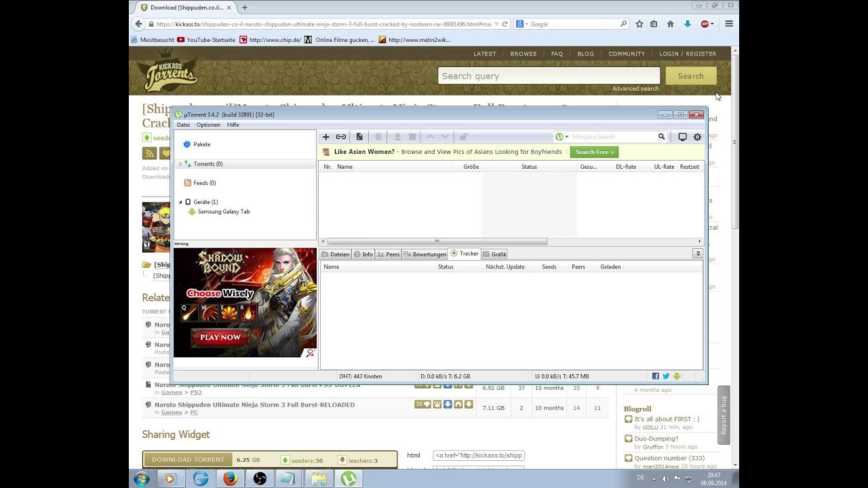Click the Firefox back button
This screenshot has height=488, width=868.
click(x=138, y=24)
